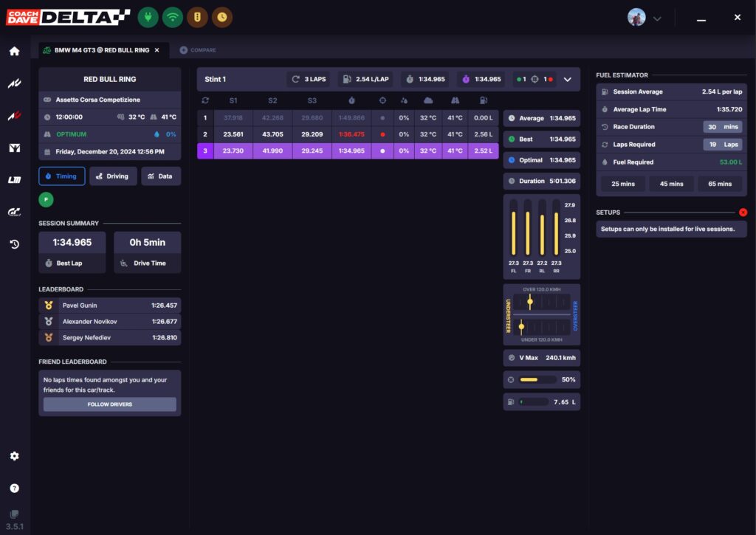Open the user profile dropdown arrow

tap(657, 18)
